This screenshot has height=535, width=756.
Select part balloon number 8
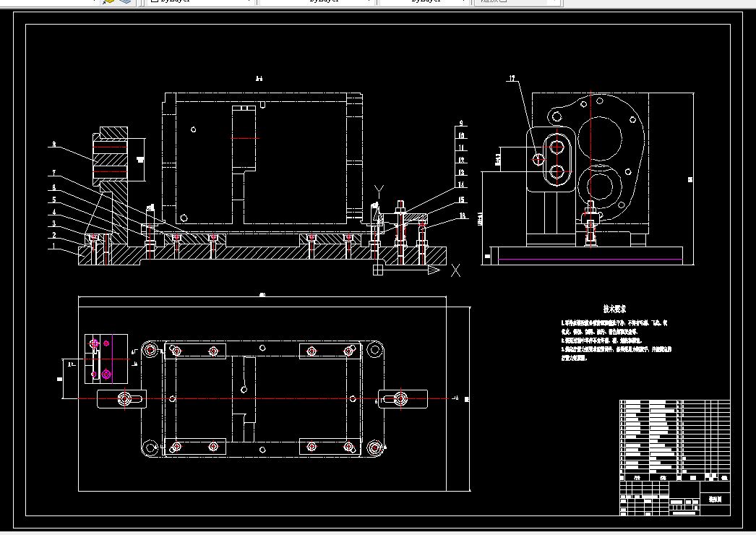pyautogui.click(x=54, y=145)
